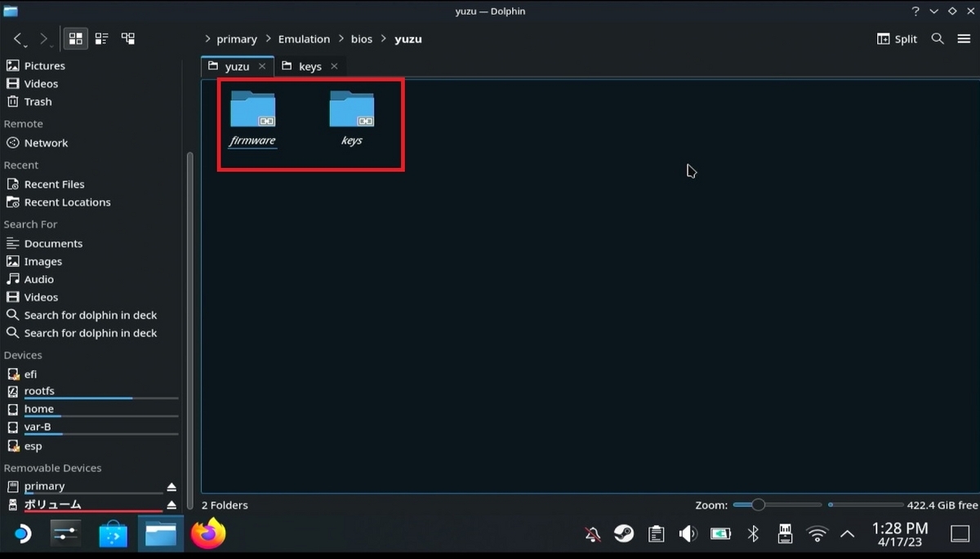Image resolution: width=980 pixels, height=559 pixels.
Task: Open the hamburger menu
Action: [x=964, y=38]
